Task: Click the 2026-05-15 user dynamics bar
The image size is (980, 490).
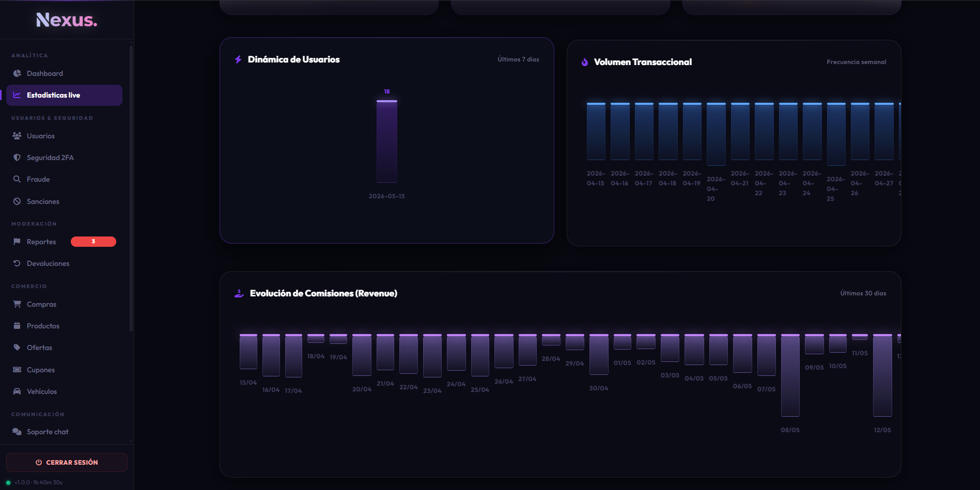Action: click(387, 141)
